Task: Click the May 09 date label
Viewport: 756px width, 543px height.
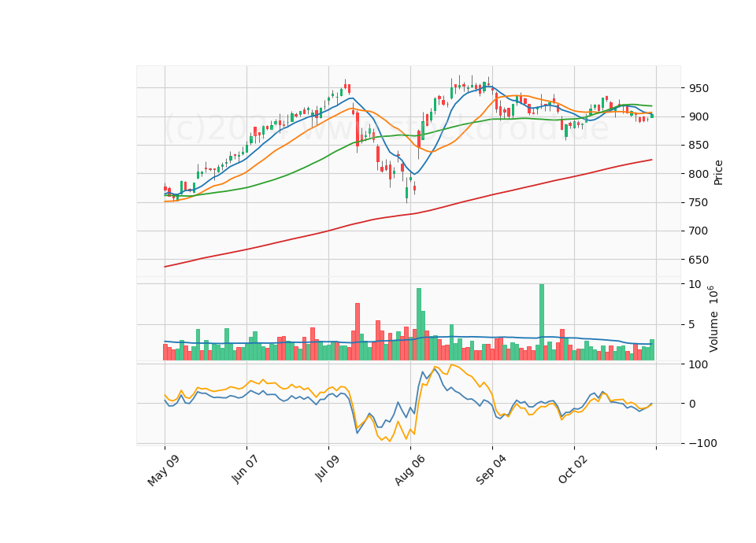Action: [164, 471]
